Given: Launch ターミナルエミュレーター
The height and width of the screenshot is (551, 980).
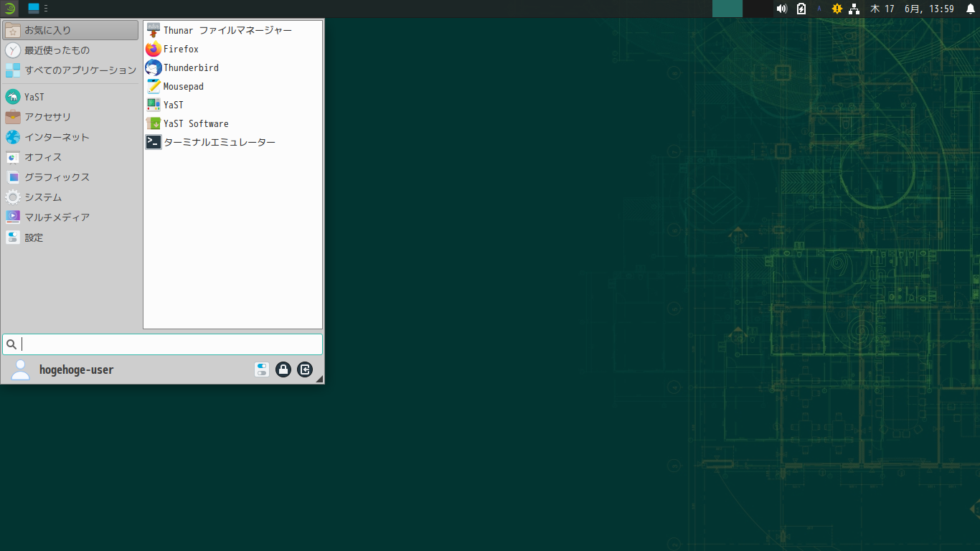Looking at the screenshot, I should tap(232, 142).
